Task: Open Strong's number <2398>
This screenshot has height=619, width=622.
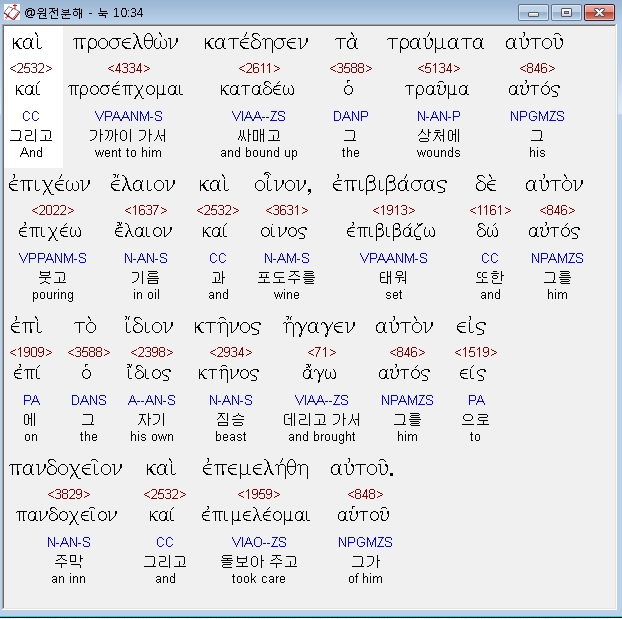Action: tap(152, 352)
